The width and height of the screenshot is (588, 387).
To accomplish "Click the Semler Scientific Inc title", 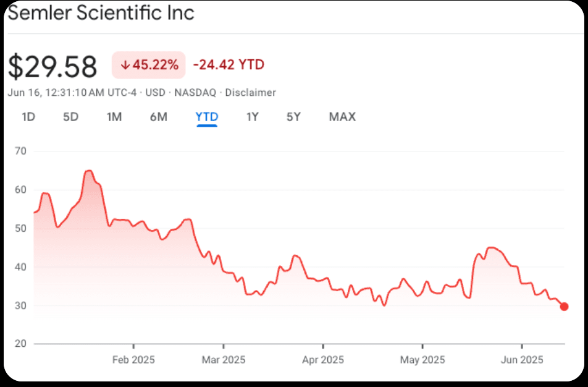I will (x=101, y=13).
